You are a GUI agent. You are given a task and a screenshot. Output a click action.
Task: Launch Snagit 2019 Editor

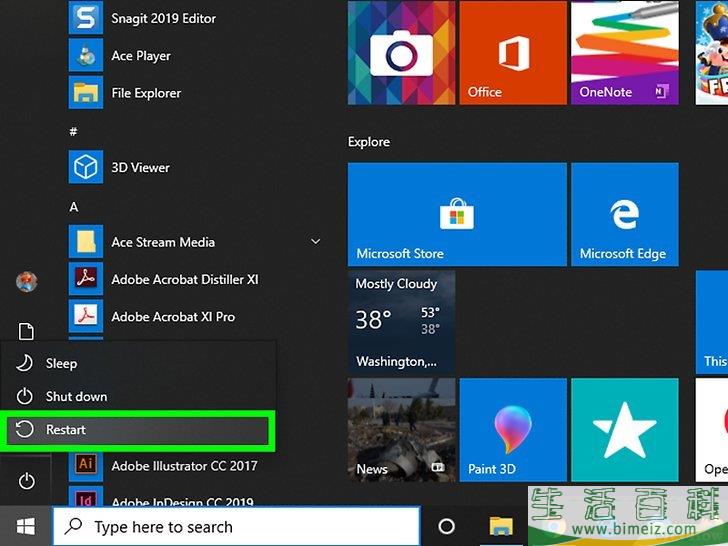tap(163, 18)
